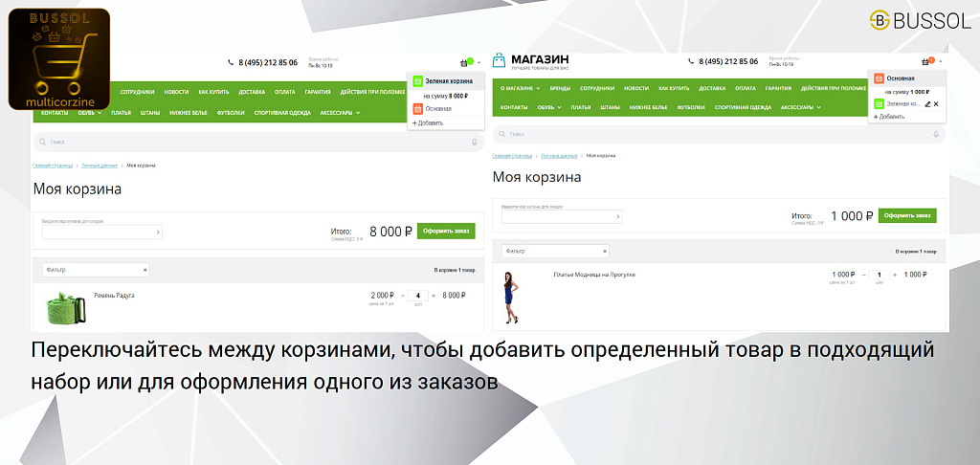This screenshot has width=980, height=465.
Task: Clear Фильтр field with X on 1 000 ₽ page
Action: coord(605,252)
